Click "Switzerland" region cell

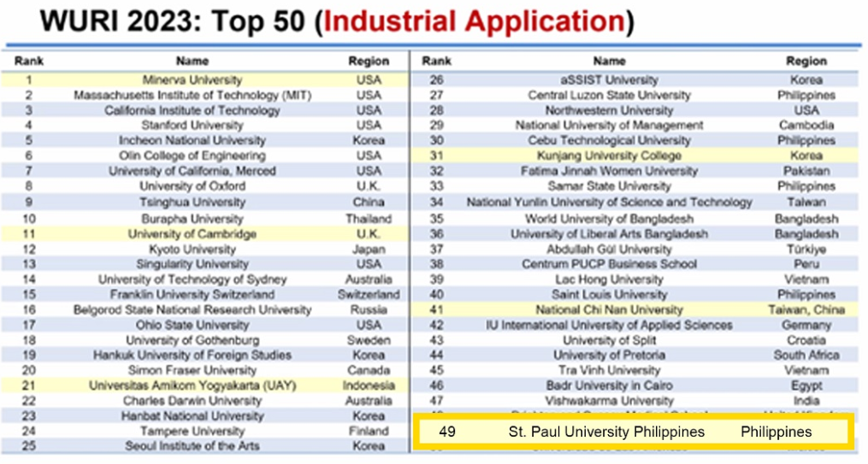[369, 295]
